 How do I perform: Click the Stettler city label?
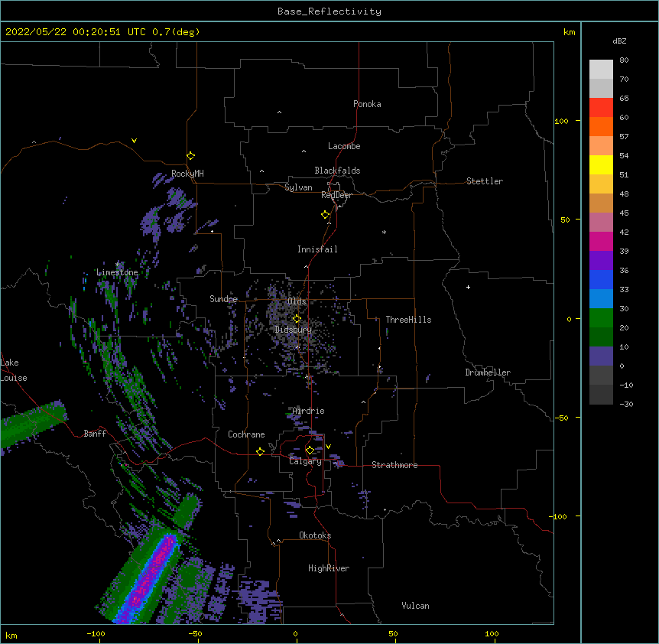point(485,181)
